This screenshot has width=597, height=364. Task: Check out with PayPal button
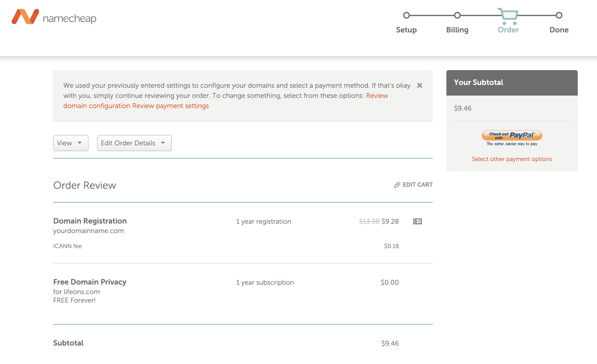coord(512,135)
